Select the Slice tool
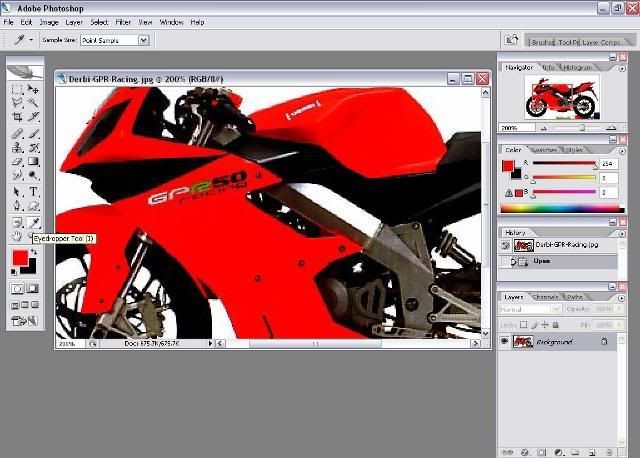 [x=33, y=117]
